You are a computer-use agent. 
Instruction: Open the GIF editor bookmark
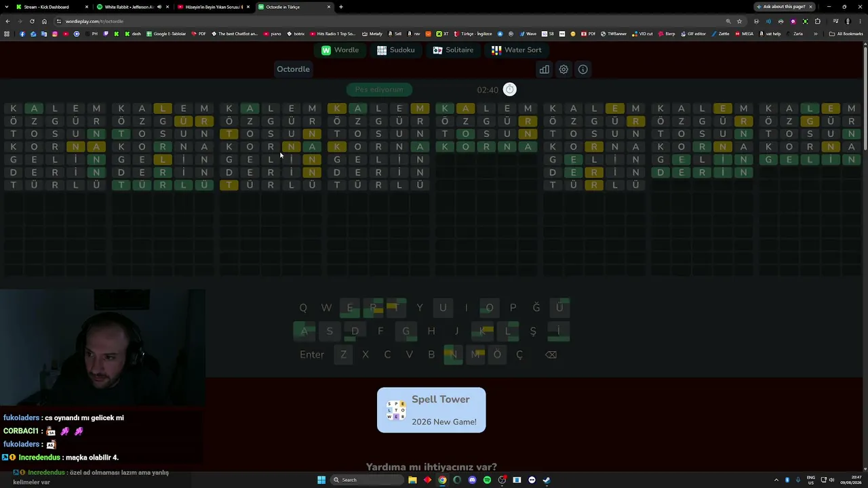(x=692, y=34)
